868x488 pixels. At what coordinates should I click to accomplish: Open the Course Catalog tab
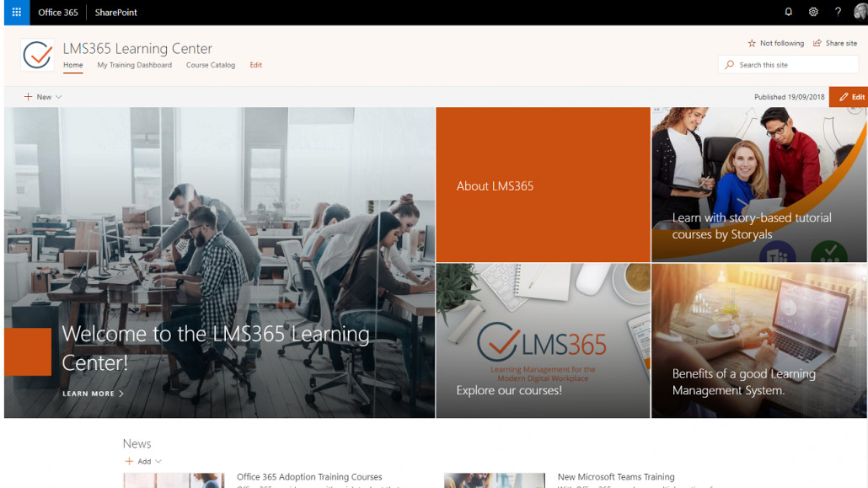click(x=210, y=65)
